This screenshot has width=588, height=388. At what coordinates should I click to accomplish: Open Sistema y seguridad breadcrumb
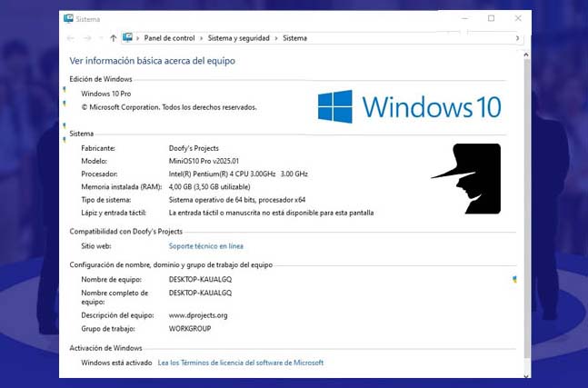(238, 38)
